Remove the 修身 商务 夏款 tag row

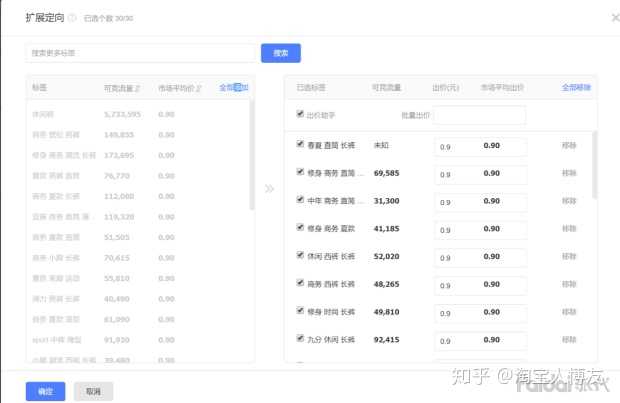[x=569, y=228]
